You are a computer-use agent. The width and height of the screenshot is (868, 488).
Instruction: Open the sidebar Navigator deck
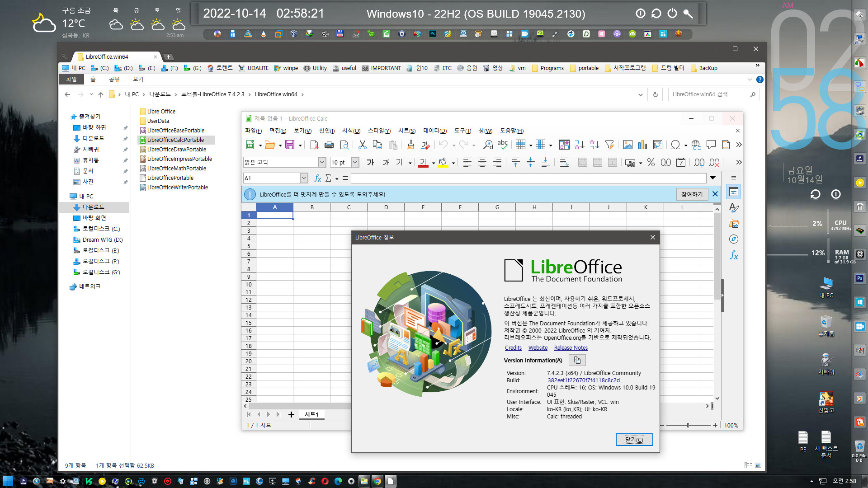[733, 239]
